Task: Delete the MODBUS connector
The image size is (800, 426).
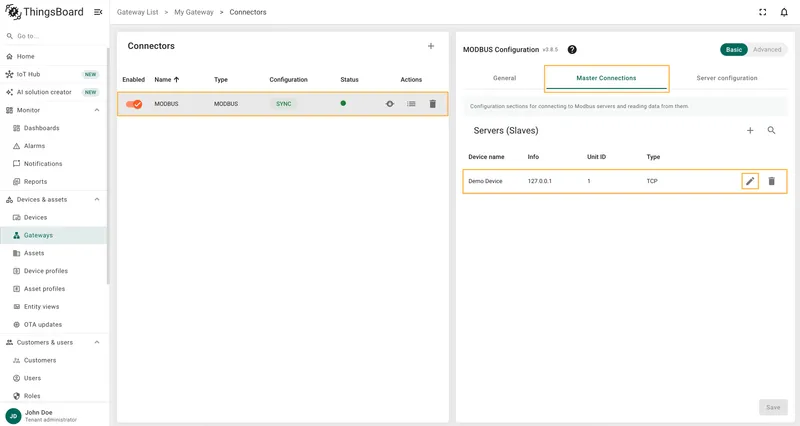Action: tap(433, 104)
